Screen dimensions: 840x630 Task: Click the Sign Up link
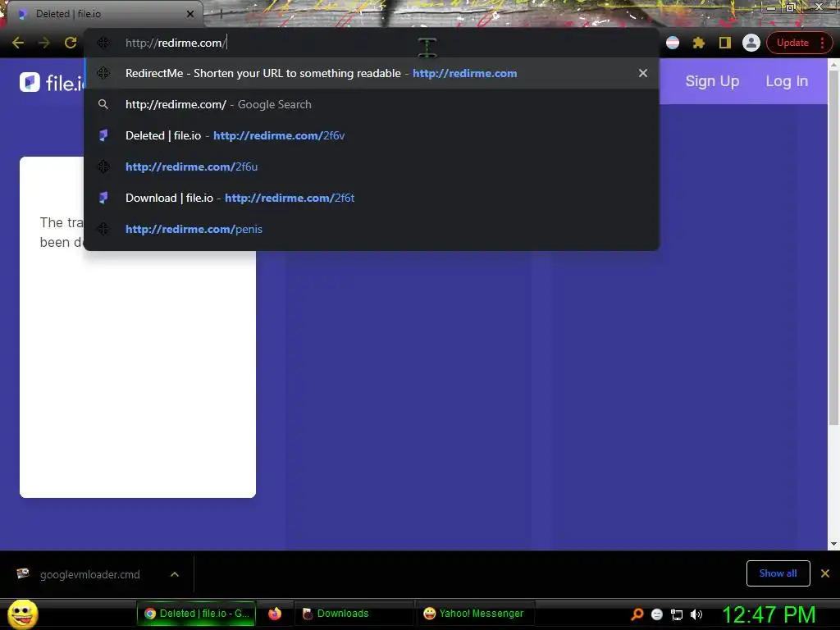712,81
